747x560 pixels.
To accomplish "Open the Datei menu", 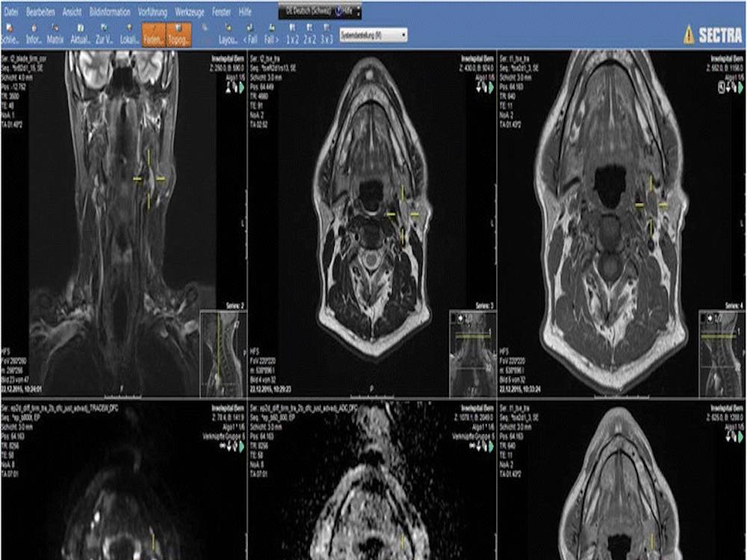I will [11, 12].
